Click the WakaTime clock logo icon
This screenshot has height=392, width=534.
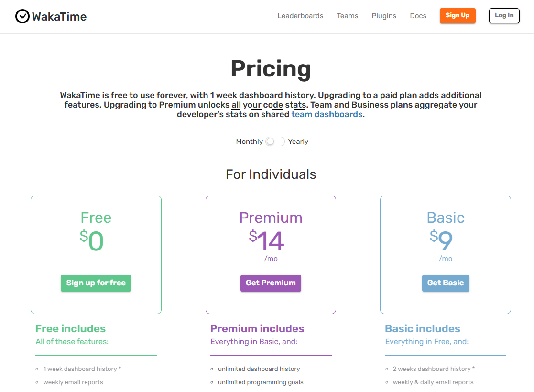pos(22,16)
